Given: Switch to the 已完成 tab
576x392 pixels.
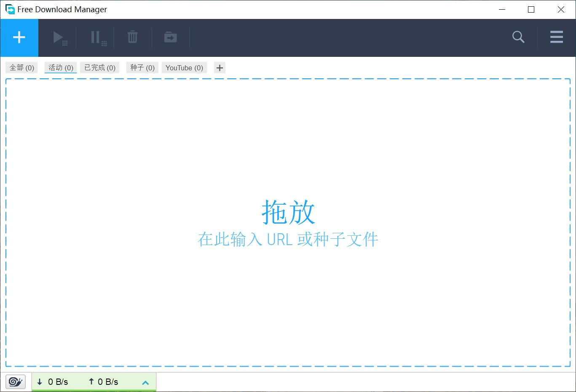Looking at the screenshot, I should pyautogui.click(x=99, y=67).
